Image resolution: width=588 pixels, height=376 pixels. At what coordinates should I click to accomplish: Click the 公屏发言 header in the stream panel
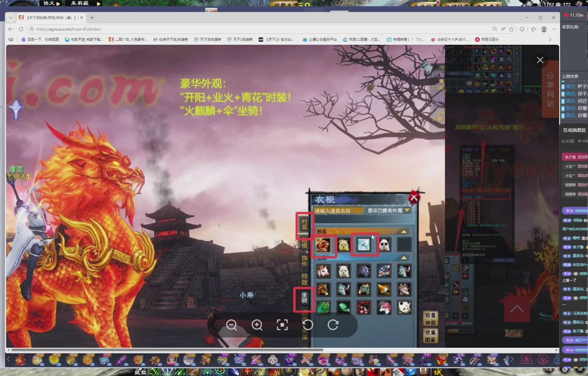pyautogui.click(x=570, y=76)
